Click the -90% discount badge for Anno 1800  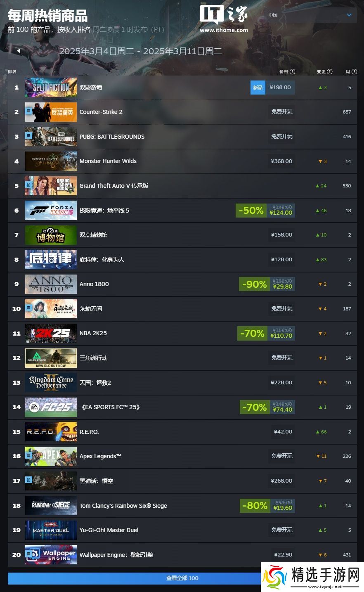(254, 284)
